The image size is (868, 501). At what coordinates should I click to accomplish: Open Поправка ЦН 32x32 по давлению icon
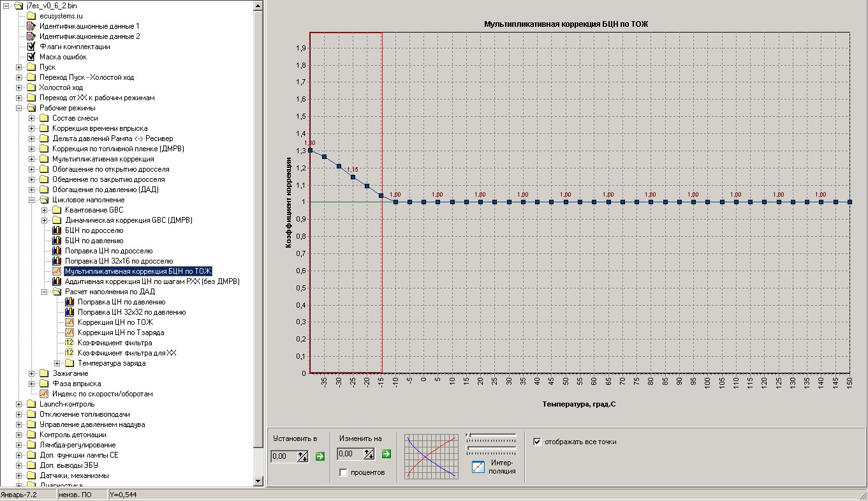tap(70, 312)
